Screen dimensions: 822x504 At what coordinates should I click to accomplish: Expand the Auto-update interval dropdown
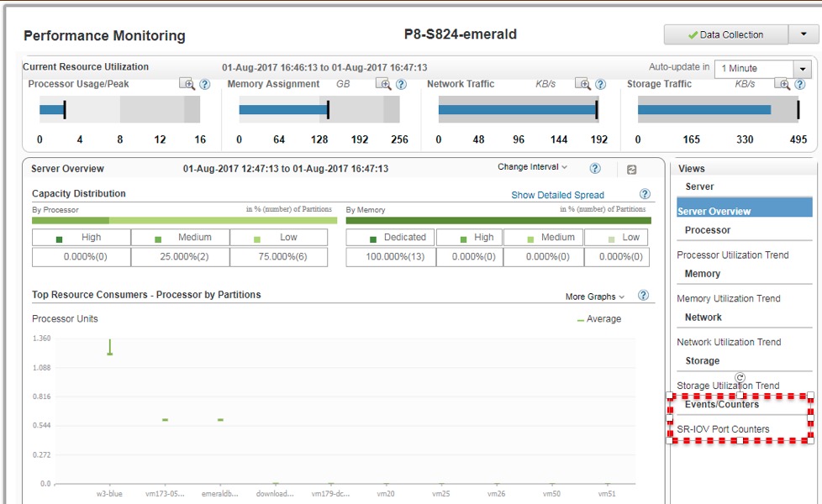point(804,69)
